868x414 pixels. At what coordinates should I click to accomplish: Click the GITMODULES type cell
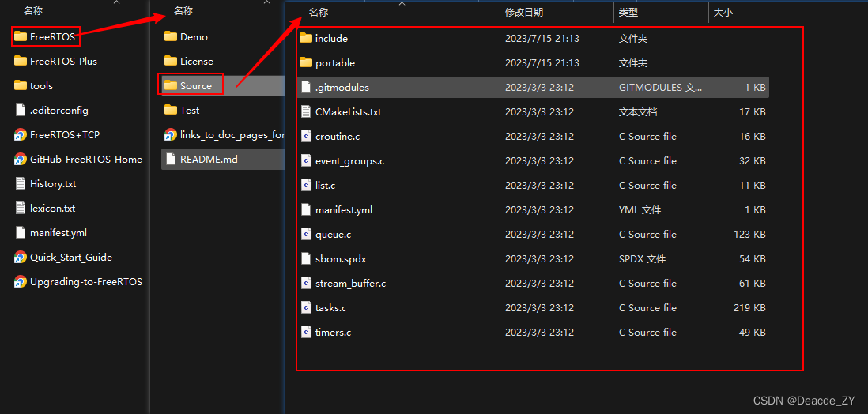pyautogui.click(x=660, y=88)
